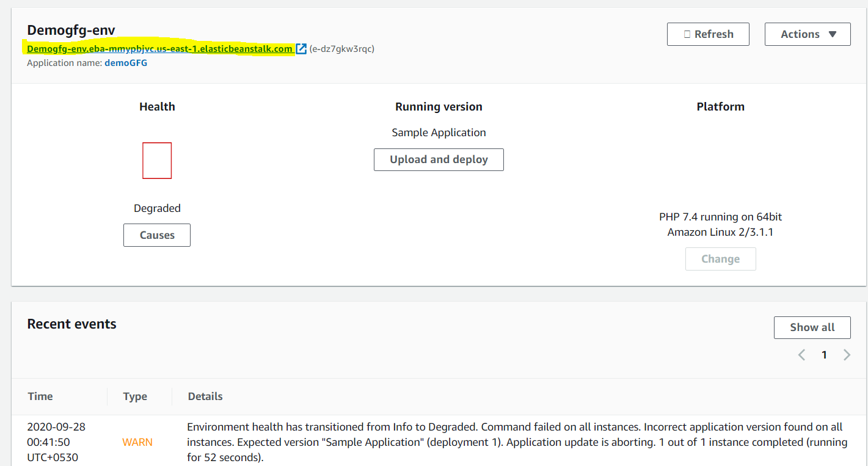
Task: Open the demoGFG application link
Action: 126,63
